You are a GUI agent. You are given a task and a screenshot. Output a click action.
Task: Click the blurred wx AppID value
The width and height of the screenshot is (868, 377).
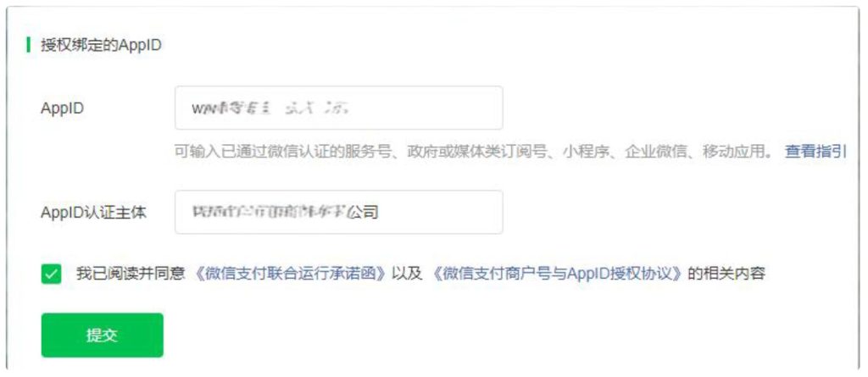pyautogui.click(x=270, y=108)
